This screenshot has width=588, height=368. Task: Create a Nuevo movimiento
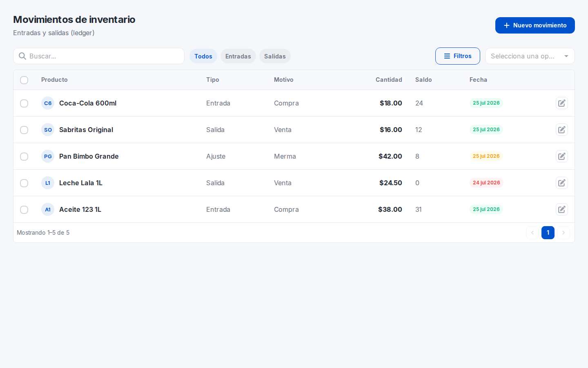click(535, 25)
